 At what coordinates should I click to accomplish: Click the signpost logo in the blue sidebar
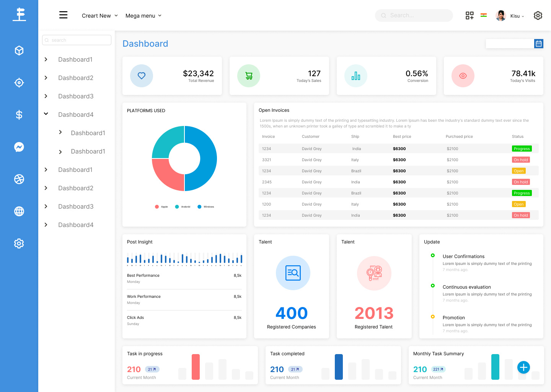point(19,15)
